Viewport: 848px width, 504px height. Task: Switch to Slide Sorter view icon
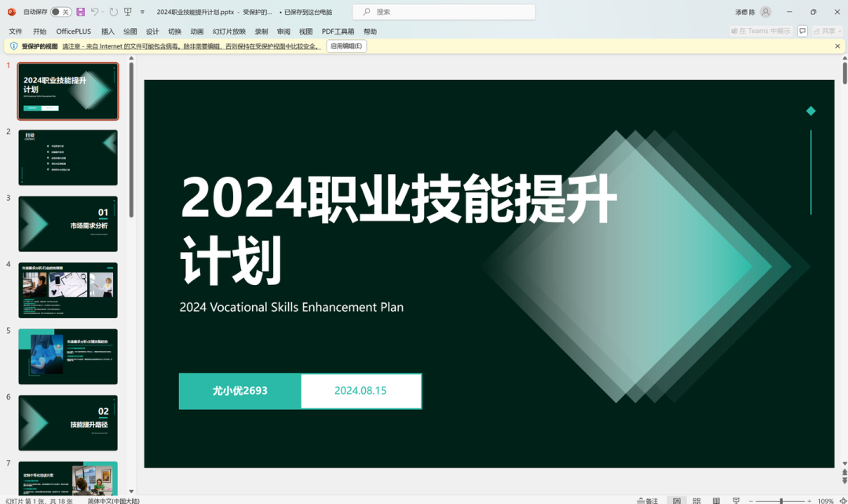696,501
